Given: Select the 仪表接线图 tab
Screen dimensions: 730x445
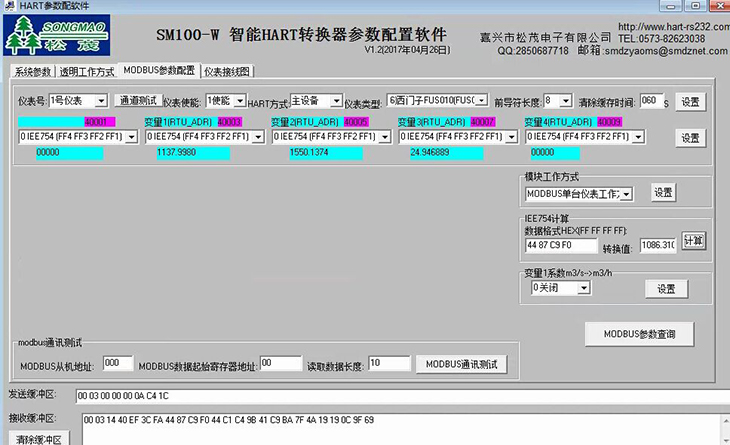Looking at the screenshot, I should point(227,72).
